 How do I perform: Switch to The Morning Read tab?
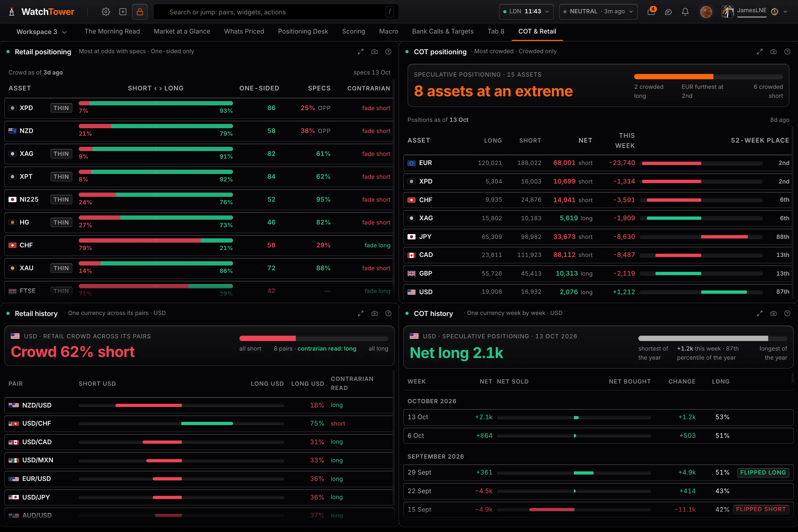[x=112, y=32]
